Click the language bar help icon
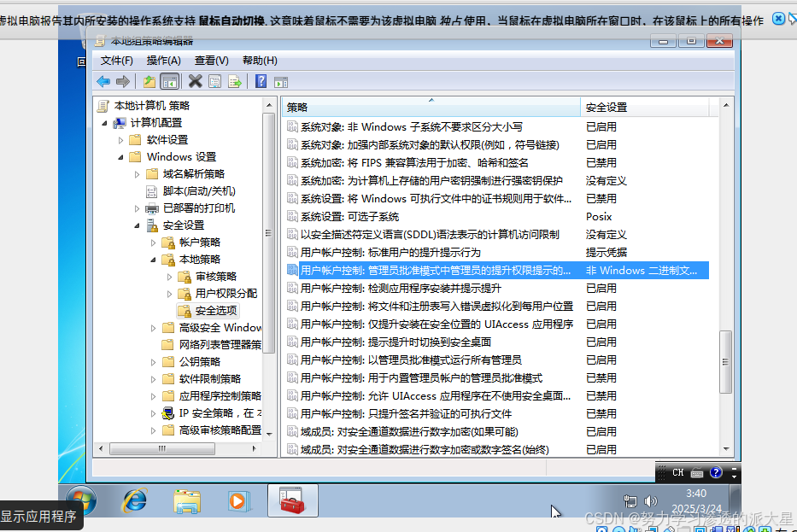 [x=716, y=472]
